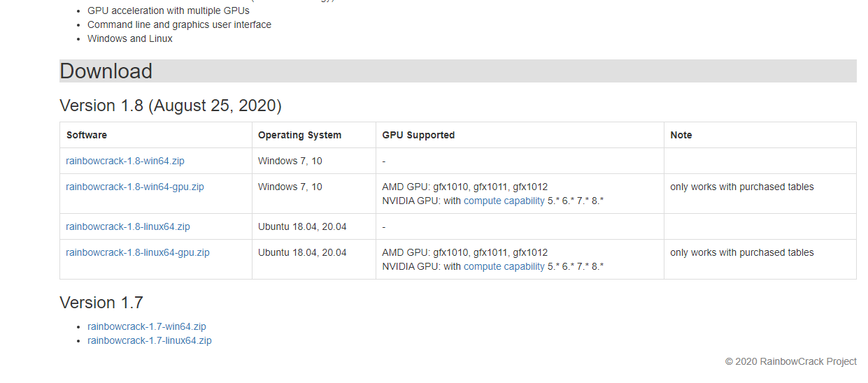Click AMD GPU gfx1010 text in win64-gpu row
Screen dimensions: 868x383
(465, 187)
